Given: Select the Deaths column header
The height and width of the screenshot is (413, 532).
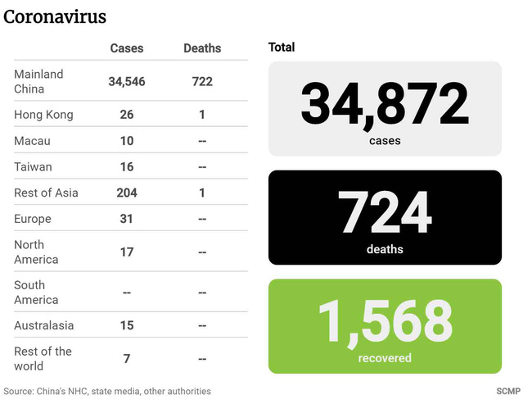Looking at the screenshot, I should click(201, 48).
